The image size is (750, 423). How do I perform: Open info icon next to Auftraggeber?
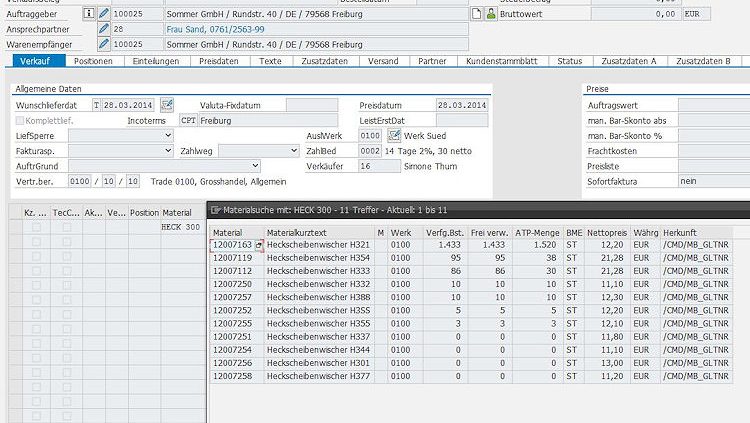click(88, 13)
